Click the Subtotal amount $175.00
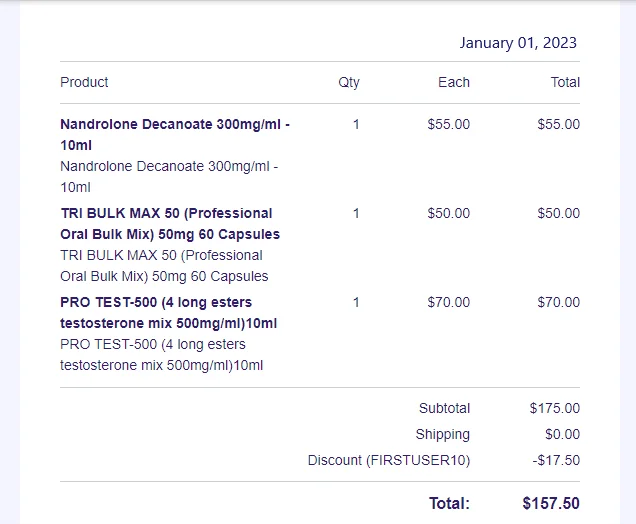The height and width of the screenshot is (524, 636). pyautogui.click(x=554, y=408)
